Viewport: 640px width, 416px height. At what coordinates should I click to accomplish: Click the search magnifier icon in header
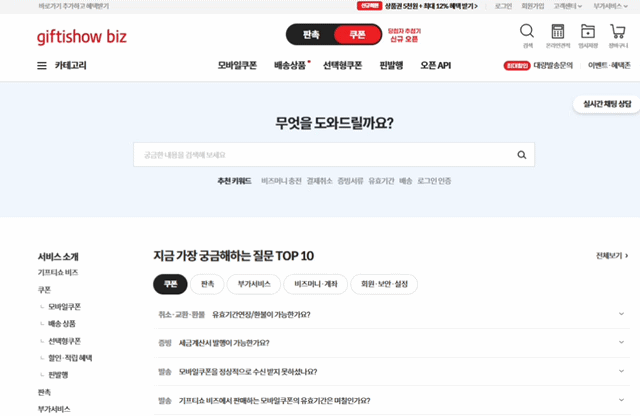[527, 31]
